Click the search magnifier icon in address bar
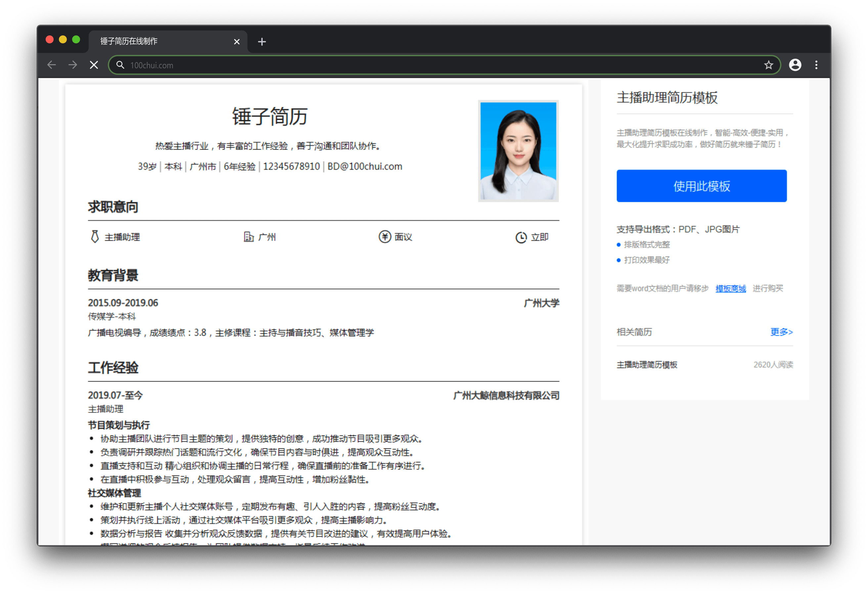This screenshot has width=868, height=595. pos(120,65)
